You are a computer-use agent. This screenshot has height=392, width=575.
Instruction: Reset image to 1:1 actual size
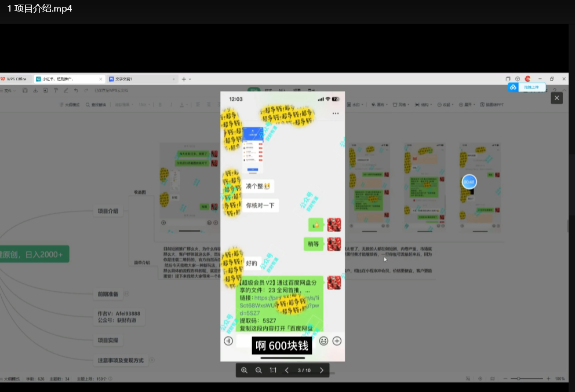273,371
